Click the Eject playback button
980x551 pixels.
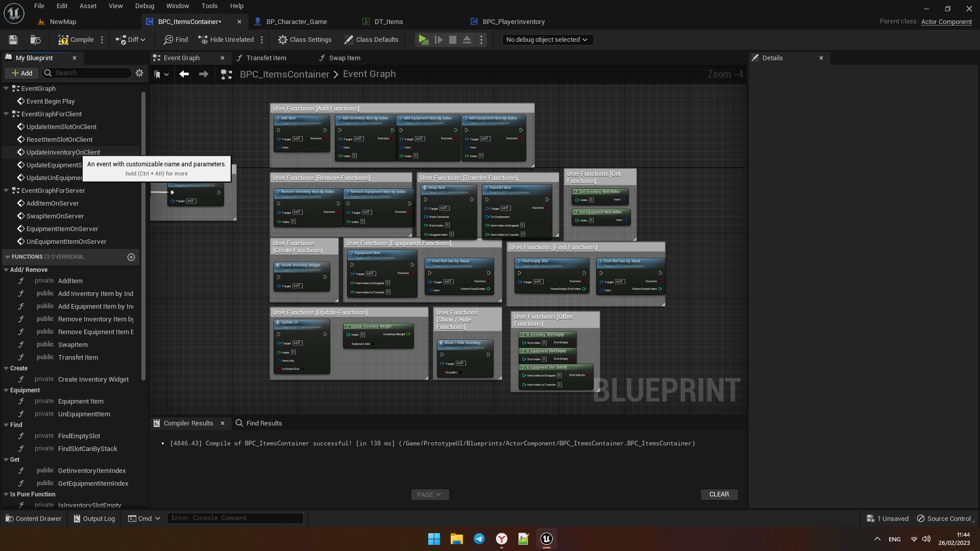(x=467, y=40)
